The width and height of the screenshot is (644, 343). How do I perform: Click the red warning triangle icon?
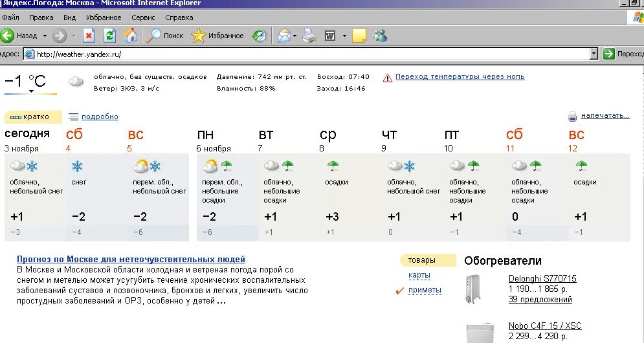[387, 78]
